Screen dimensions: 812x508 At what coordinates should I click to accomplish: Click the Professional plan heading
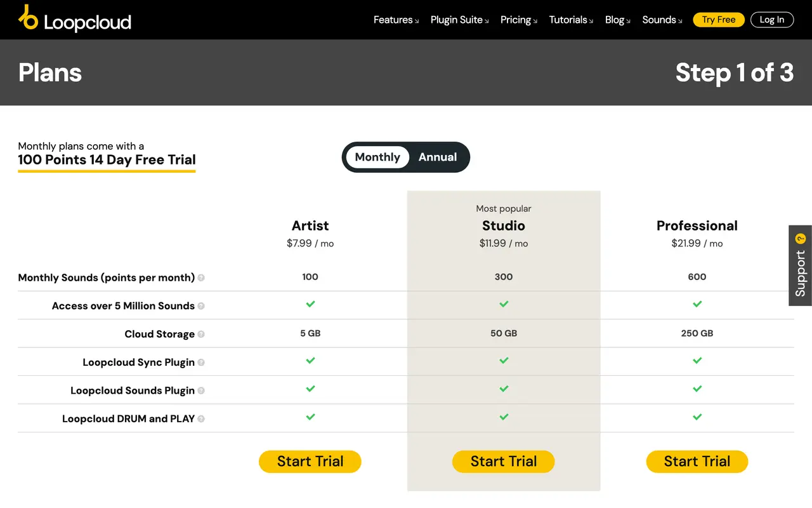(697, 225)
